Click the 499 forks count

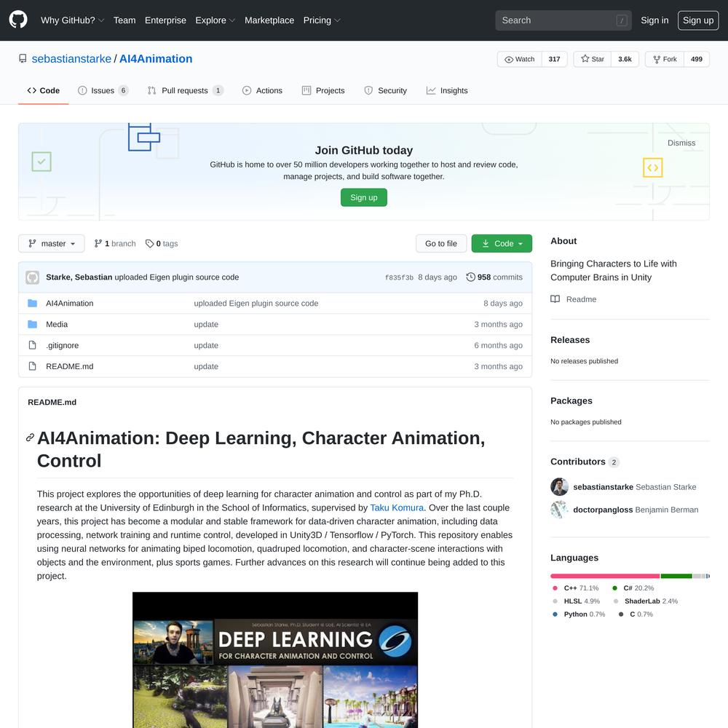tap(697, 59)
